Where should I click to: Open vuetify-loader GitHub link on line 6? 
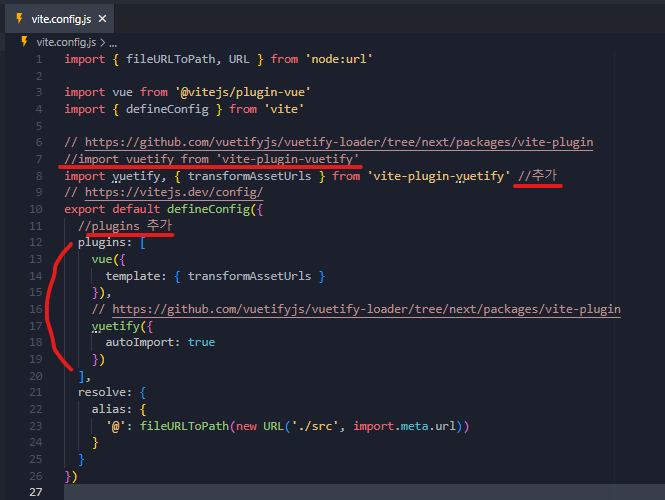[339, 142]
